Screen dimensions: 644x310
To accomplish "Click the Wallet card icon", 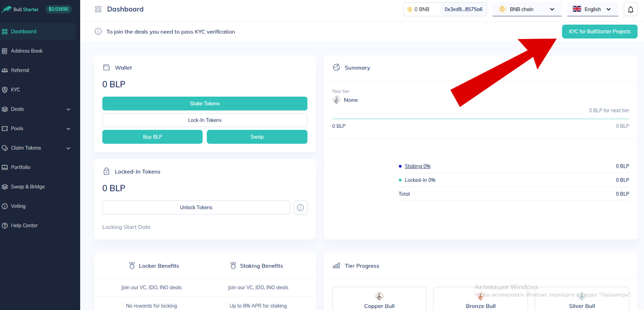I will coord(106,67).
